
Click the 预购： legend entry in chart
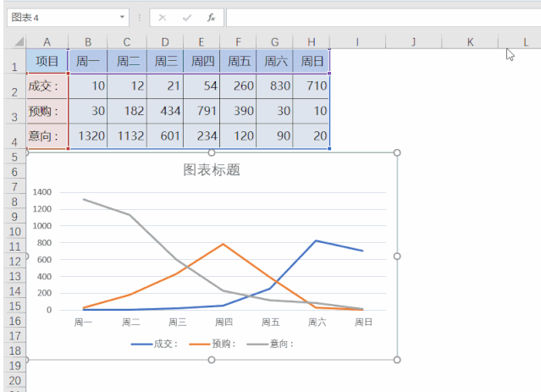pos(213,344)
